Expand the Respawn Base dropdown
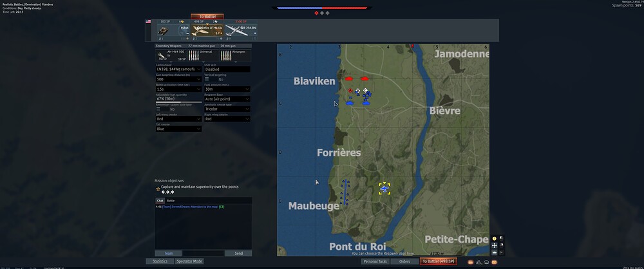This screenshot has height=269, width=644. point(227,99)
